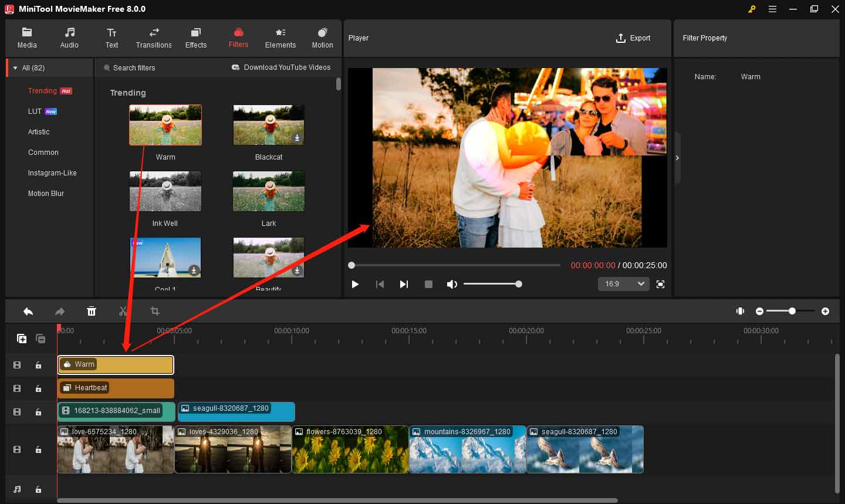Zoom in the timeline
The image size is (845, 504).
click(825, 312)
